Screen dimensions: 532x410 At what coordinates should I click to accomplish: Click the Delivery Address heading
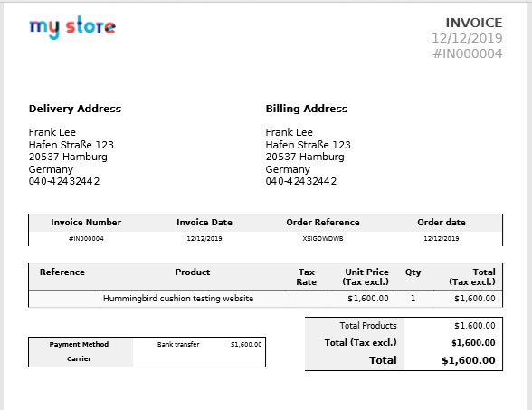[75, 109]
